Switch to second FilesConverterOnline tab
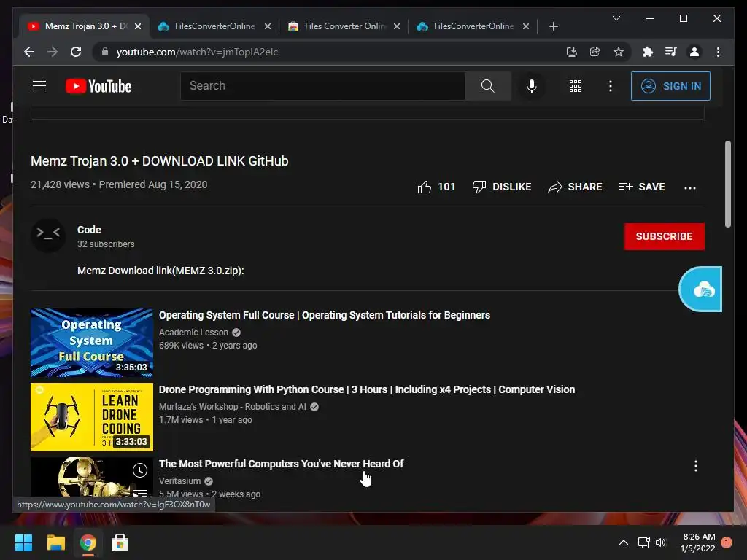Viewport: 747px width, 560px height. (214, 26)
